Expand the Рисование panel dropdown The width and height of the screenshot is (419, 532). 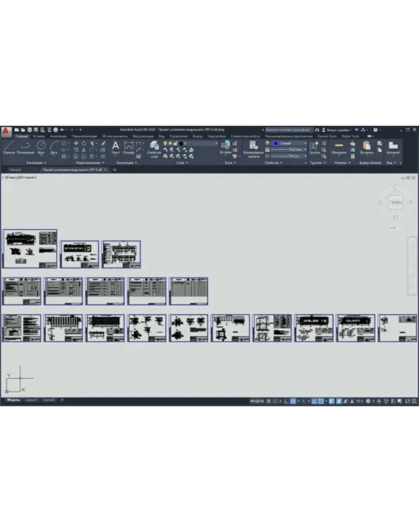[37, 163]
